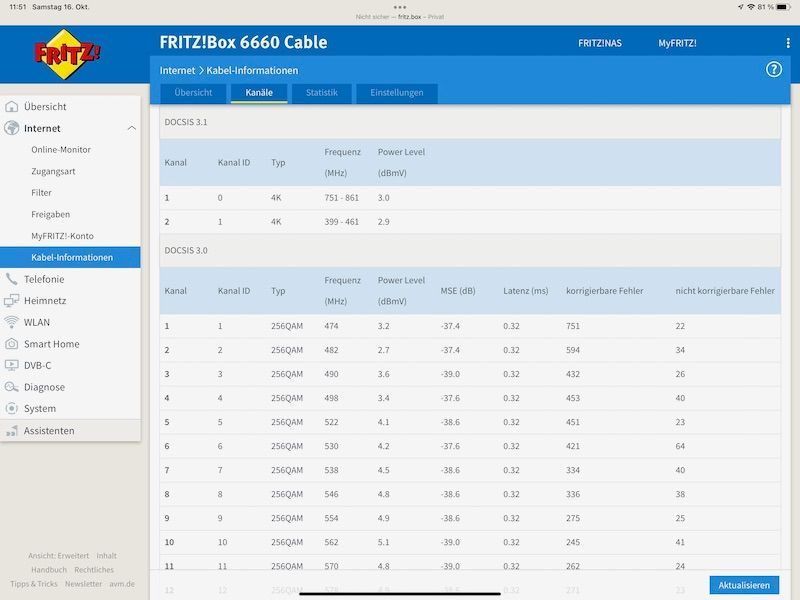Open MyFRITZ!-Konto menu entry
This screenshot has width=800, height=600.
click(62, 236)
